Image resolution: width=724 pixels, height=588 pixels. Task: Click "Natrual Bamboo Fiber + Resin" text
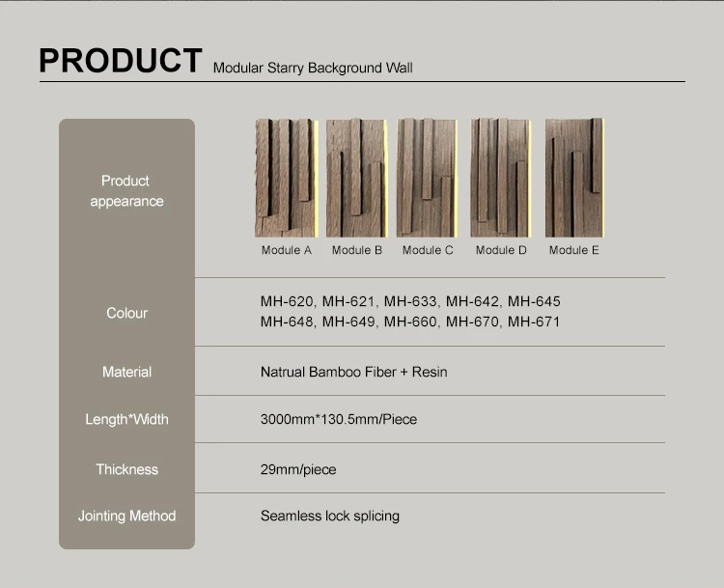tap(353, 372)
